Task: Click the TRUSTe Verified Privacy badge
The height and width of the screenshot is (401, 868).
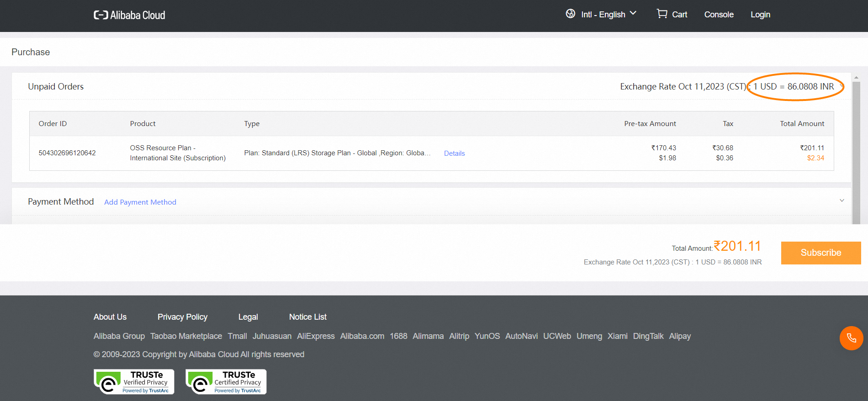Action: (x=134, y=381)
